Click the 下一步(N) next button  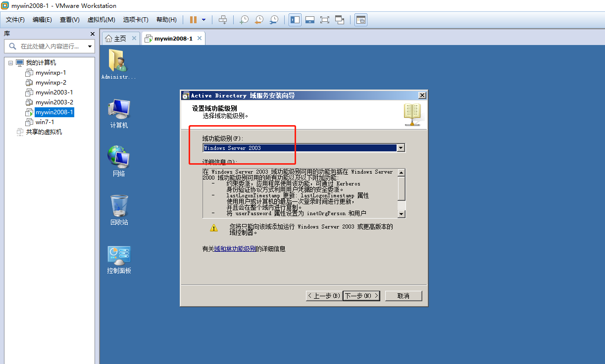point(361,296)
